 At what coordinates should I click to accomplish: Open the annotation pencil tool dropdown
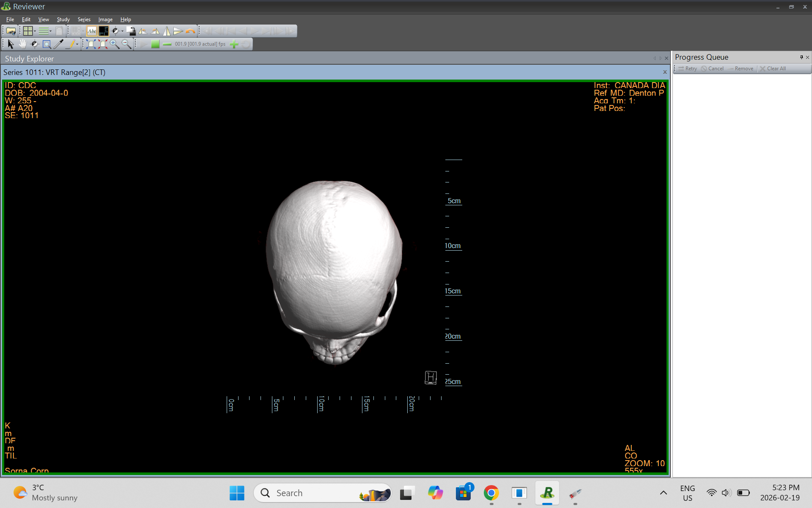click(x=77, y=44)
